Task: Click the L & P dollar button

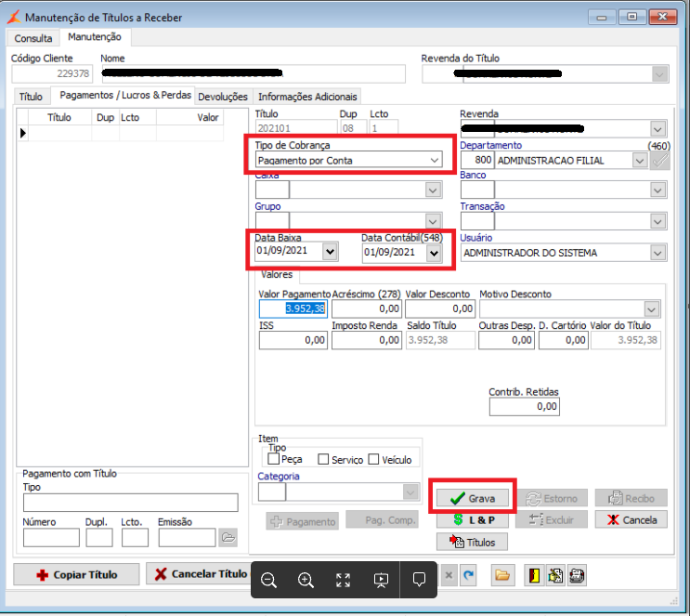Action: (x=472, y=520)
